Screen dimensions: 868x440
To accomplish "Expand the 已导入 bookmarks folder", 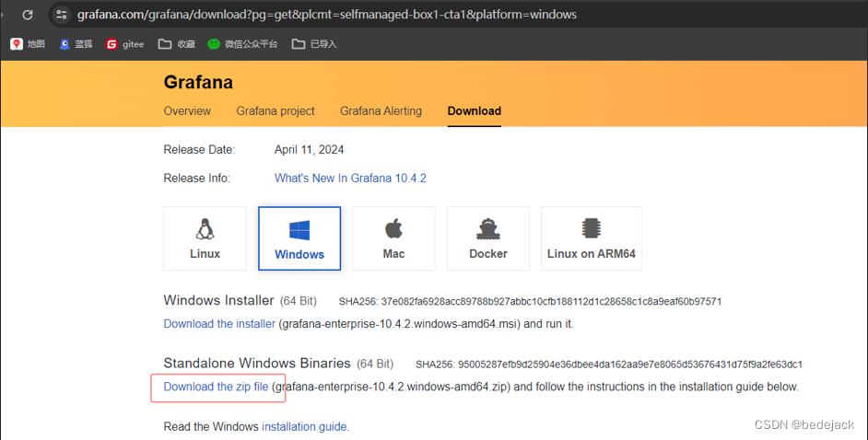I will (314, 43).
